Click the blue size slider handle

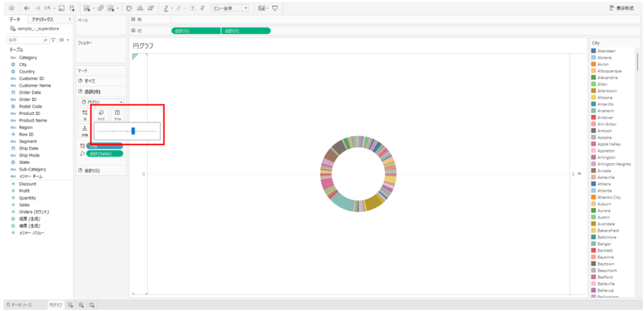[133, 131]
